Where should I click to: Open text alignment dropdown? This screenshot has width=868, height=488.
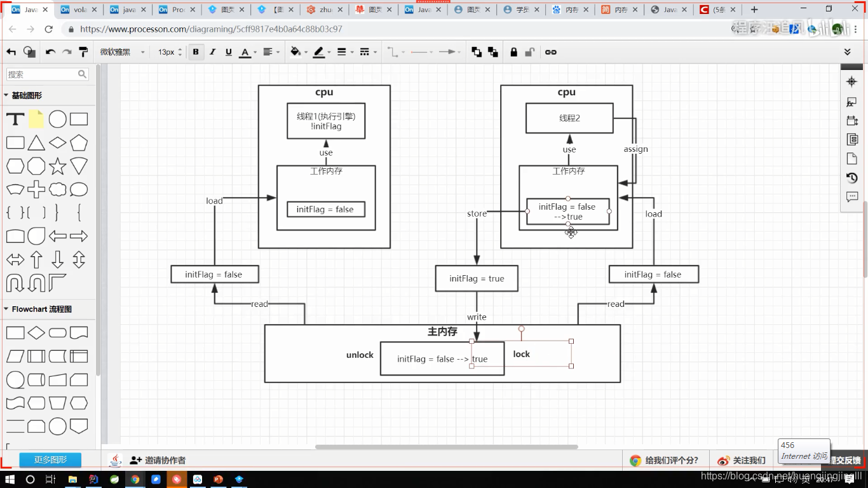click(271, 52)
